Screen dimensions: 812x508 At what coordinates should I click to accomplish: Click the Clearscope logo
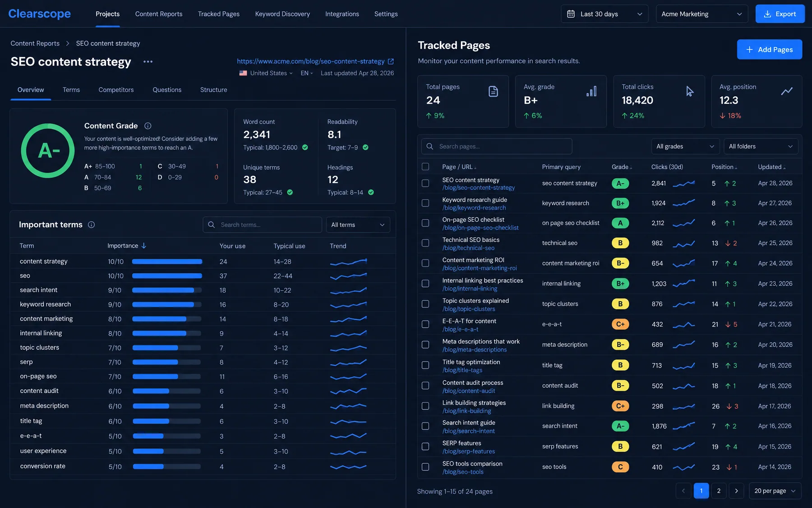point(40,14)
